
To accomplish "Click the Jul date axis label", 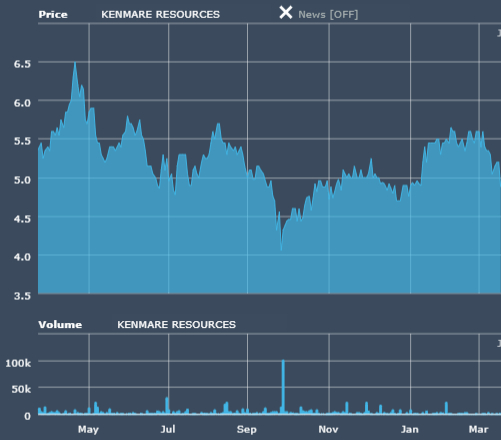I will click(x=168, y=429).
